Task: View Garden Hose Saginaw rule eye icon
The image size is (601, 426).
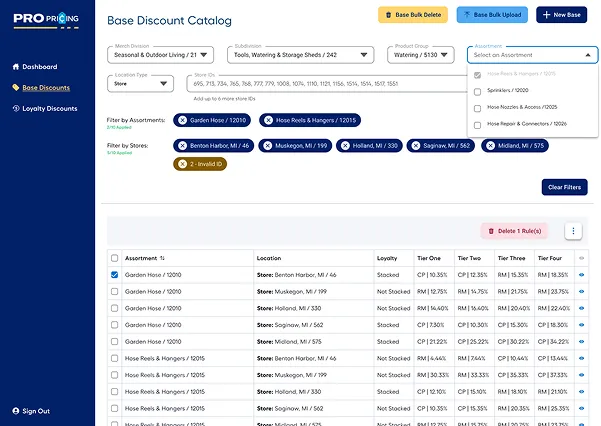Action: [581, 325]
